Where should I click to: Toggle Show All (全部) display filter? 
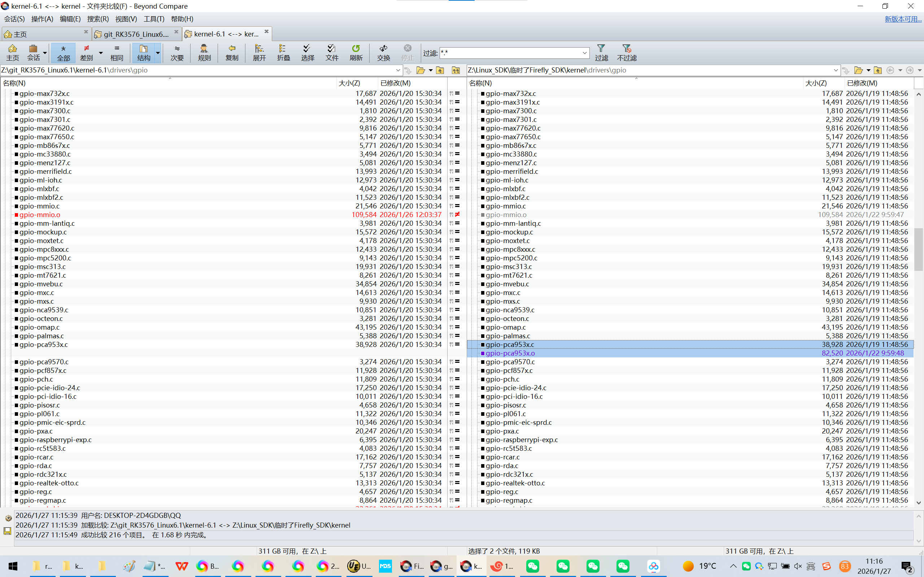point(64,52)
